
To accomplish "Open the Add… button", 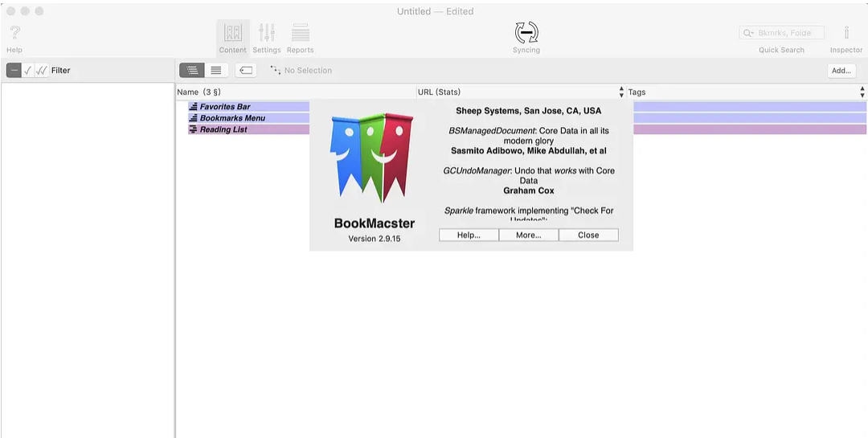I will 841,71.
